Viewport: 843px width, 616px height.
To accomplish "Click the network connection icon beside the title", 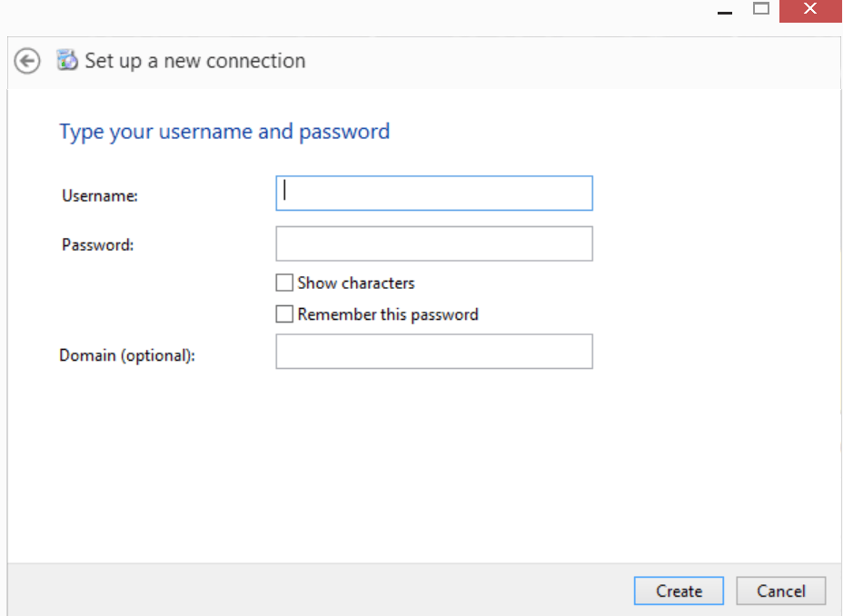I will (67, 60).
